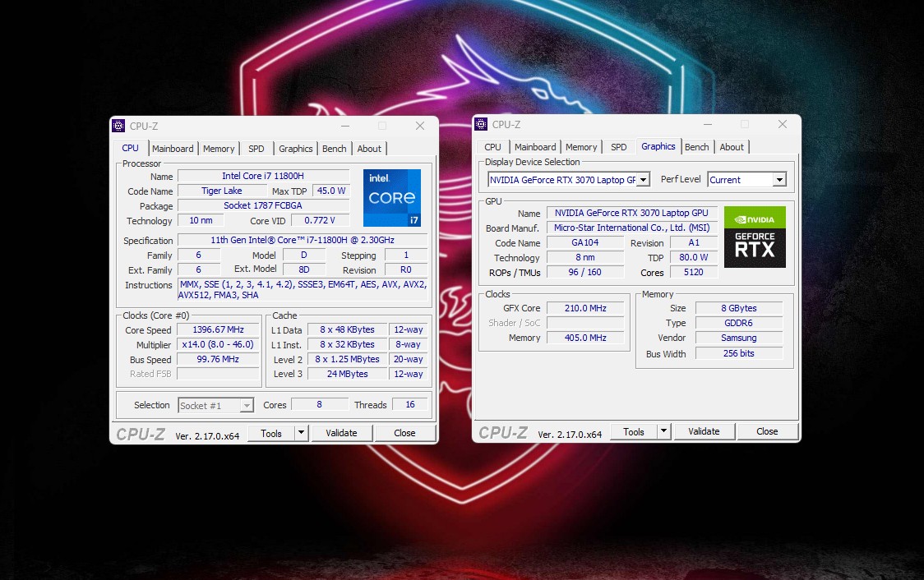
Task: Open the Display Device Selection dropdown
Action: (x=644, y=179)
